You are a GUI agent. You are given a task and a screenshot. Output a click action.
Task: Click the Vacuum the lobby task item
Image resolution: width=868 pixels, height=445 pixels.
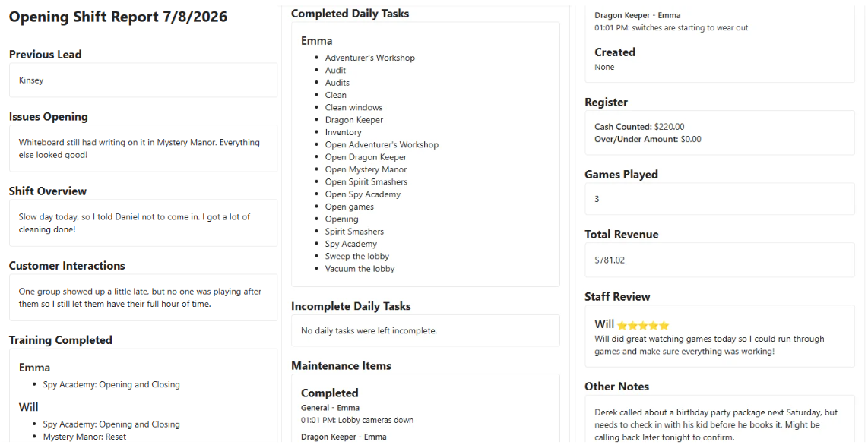(x=360, y=269)
